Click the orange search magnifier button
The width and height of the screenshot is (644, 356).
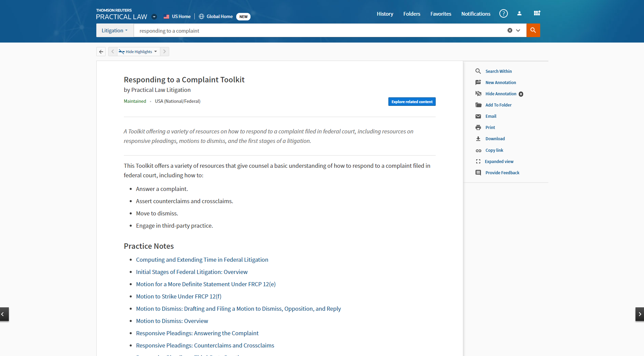[533, 30]
